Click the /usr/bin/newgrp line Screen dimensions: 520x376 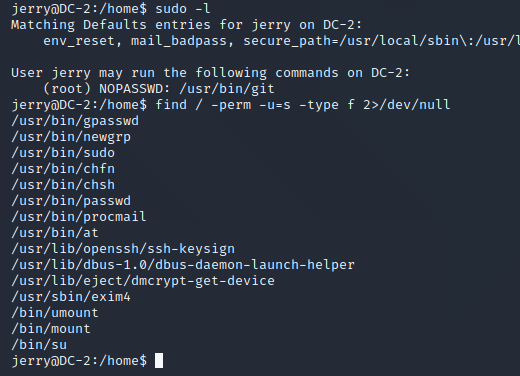(71, 137)
